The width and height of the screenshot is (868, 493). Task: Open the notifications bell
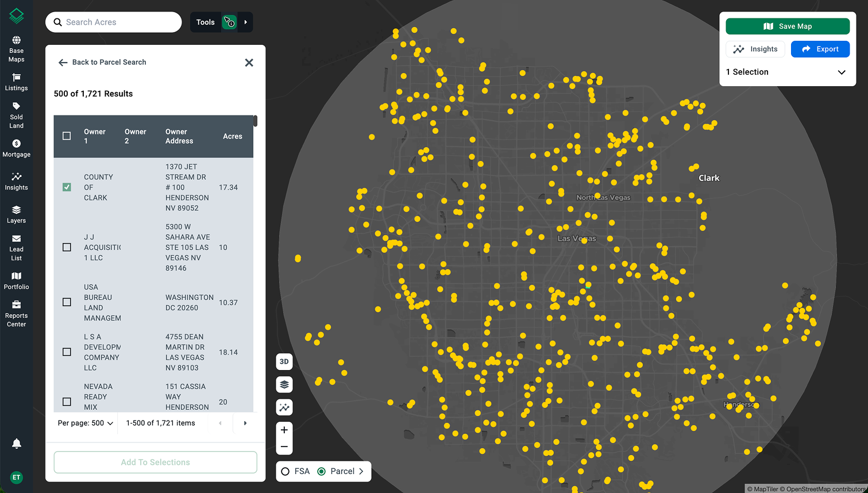click(17, 444)
